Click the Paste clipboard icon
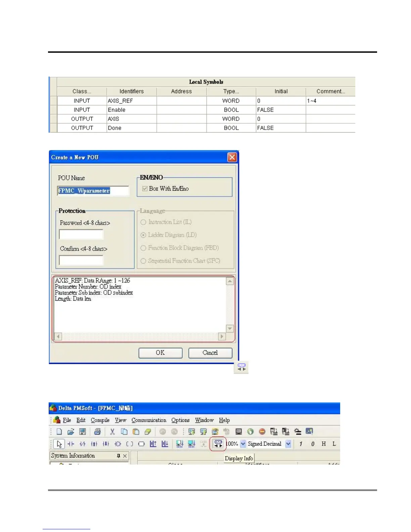Image resolution: width=411 pixels, height=532 pixels. coord(136,432)
